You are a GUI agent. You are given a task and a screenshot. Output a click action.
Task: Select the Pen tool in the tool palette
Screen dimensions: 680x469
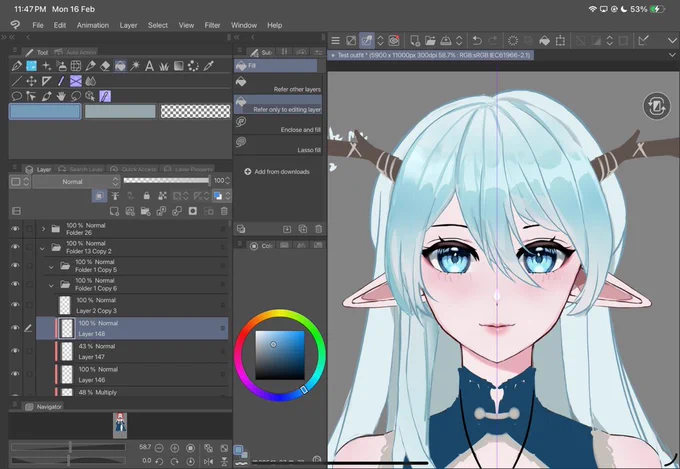(x=17, y=66)
